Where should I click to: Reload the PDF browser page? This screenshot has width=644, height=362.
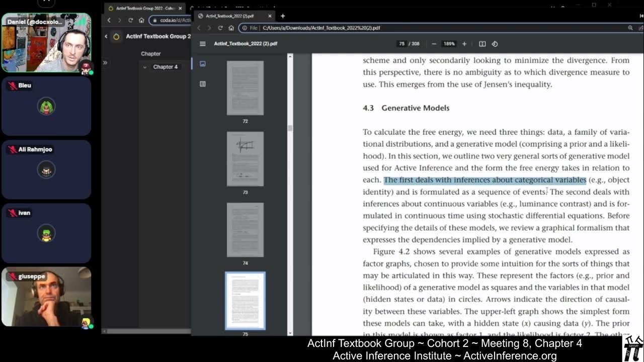[x=220, y=28]
